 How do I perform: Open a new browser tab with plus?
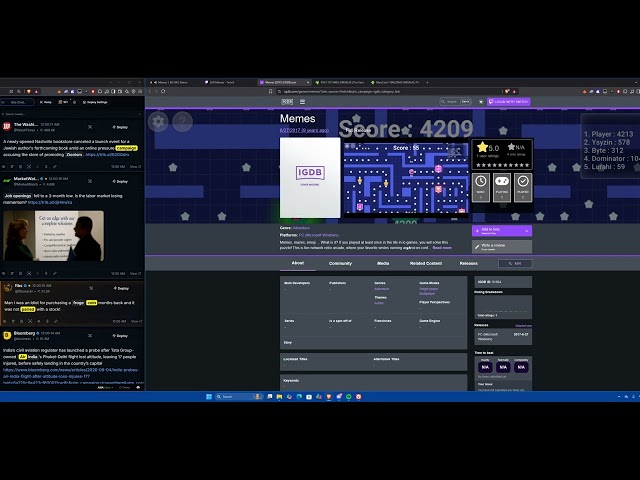click(x=427, y=82)
